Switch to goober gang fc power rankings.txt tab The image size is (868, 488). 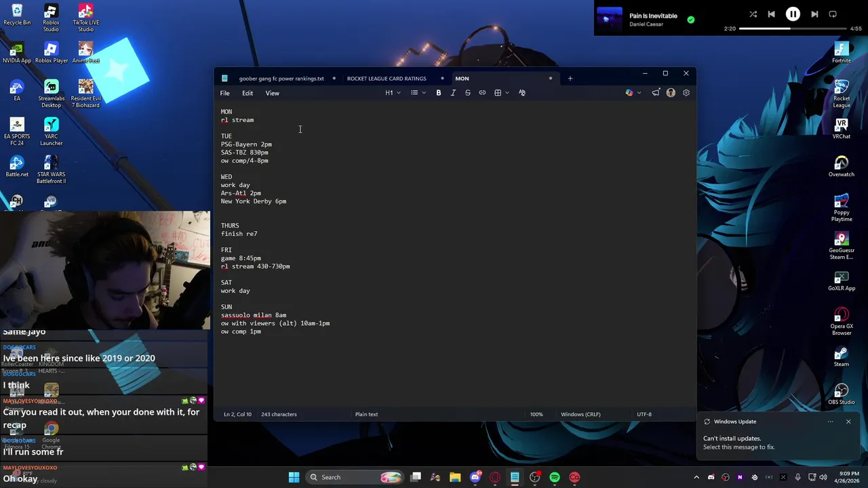(281, 79)
